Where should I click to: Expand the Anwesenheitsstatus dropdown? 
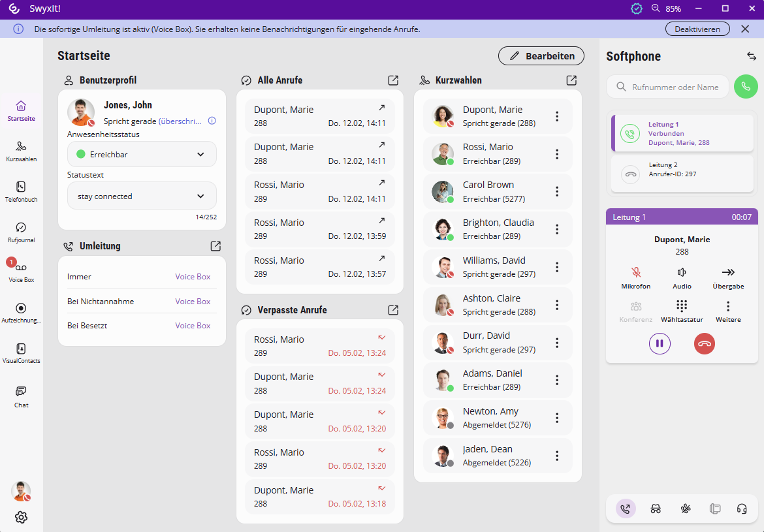[x=142, y=155]
